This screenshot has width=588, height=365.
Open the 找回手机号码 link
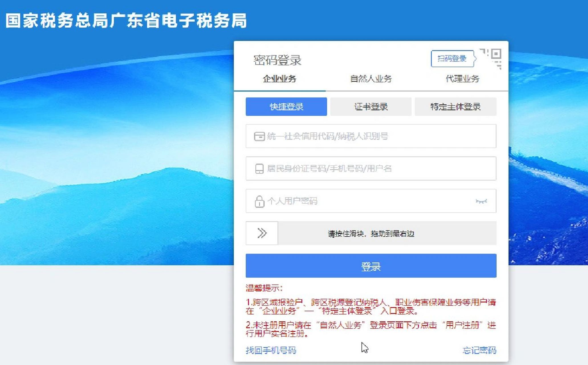271,350
